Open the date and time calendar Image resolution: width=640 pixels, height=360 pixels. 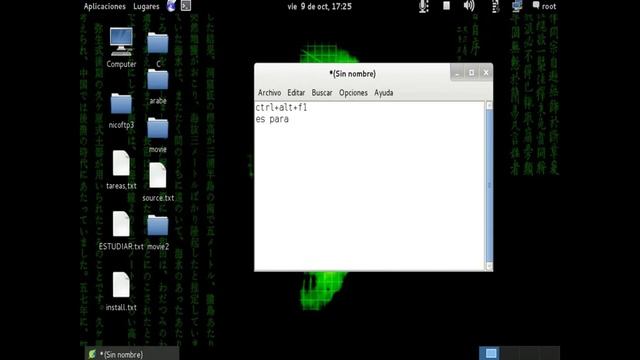coord(319,6)
